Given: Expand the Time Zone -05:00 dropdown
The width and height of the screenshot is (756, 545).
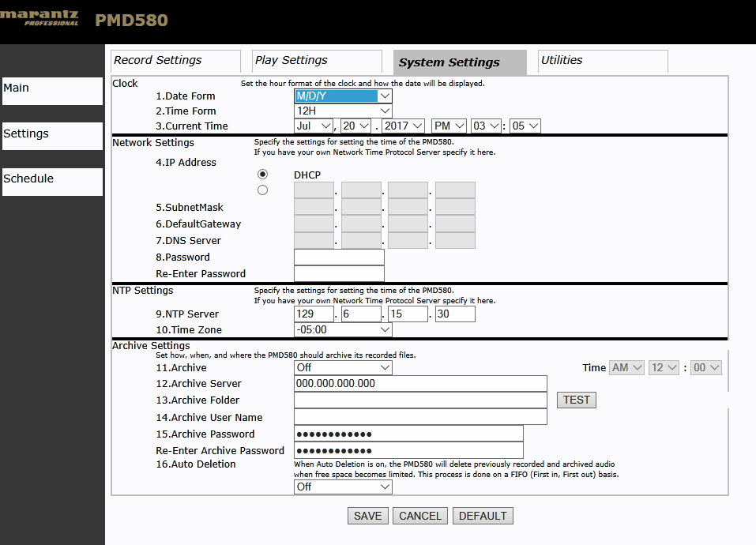Looking at the screenshot, I should [x=343, y=329].
